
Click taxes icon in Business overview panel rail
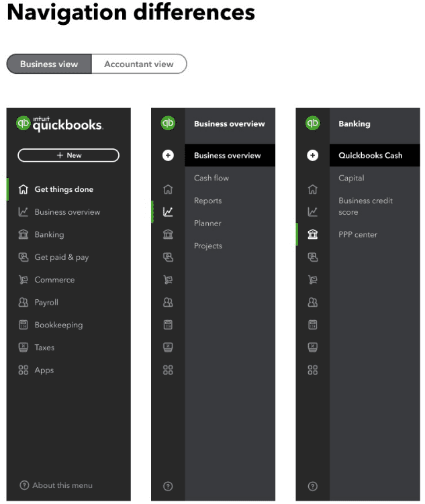168,348
